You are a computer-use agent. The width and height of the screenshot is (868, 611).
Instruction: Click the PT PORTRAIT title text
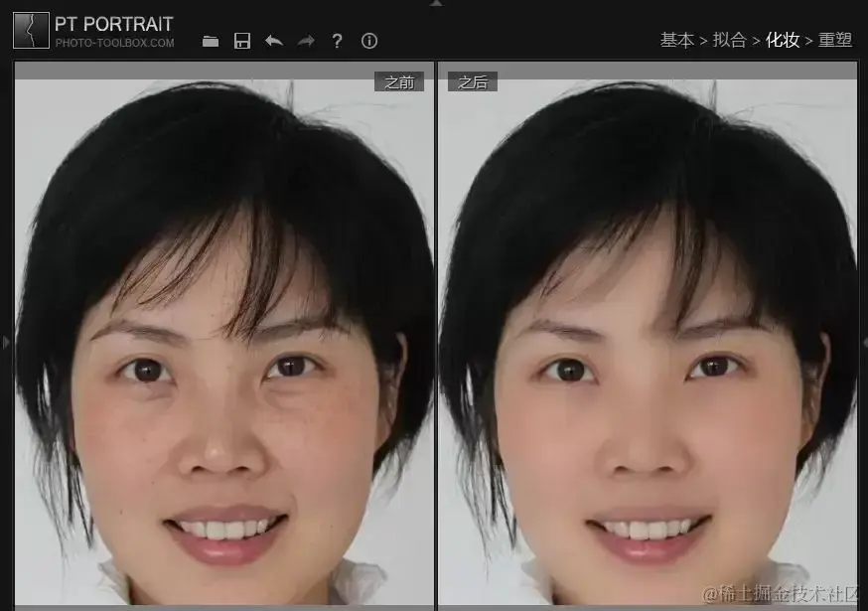pyautogui.click(x=114, y=24)
